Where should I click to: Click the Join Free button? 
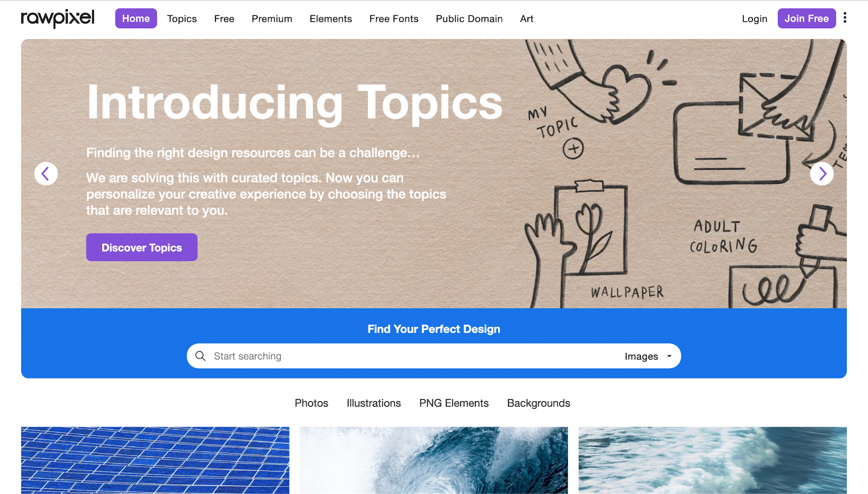click(807, 18)
